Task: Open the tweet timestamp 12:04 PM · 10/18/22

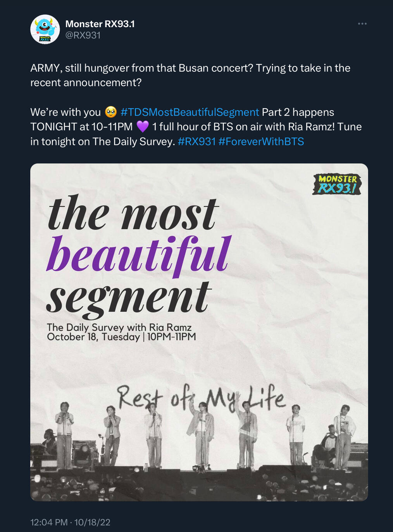Action: point(70,522)
